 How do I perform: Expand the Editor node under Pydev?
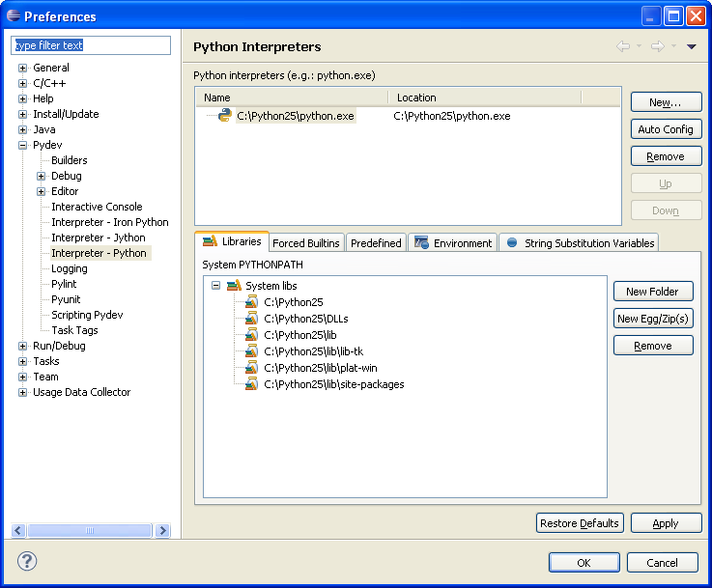pyautogui.click(x=41, y=191)
